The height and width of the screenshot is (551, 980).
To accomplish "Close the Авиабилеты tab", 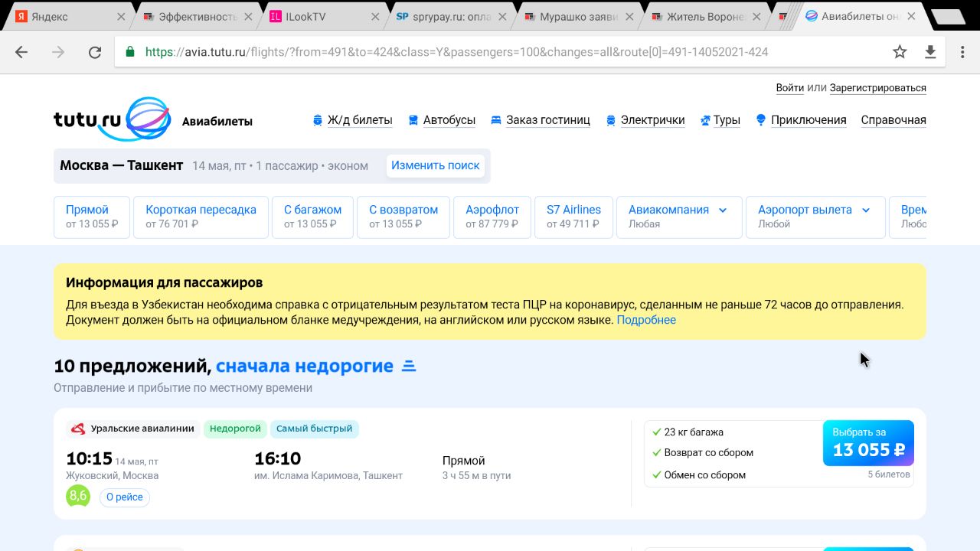I will pos(911,17).
